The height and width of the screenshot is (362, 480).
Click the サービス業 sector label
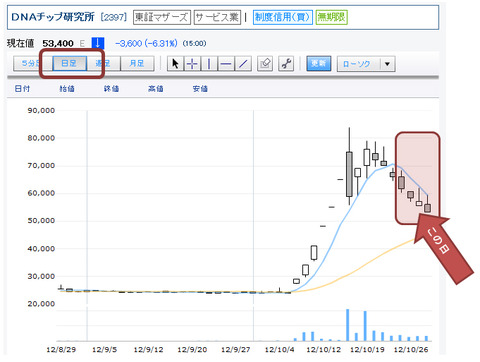click(217, 17)
